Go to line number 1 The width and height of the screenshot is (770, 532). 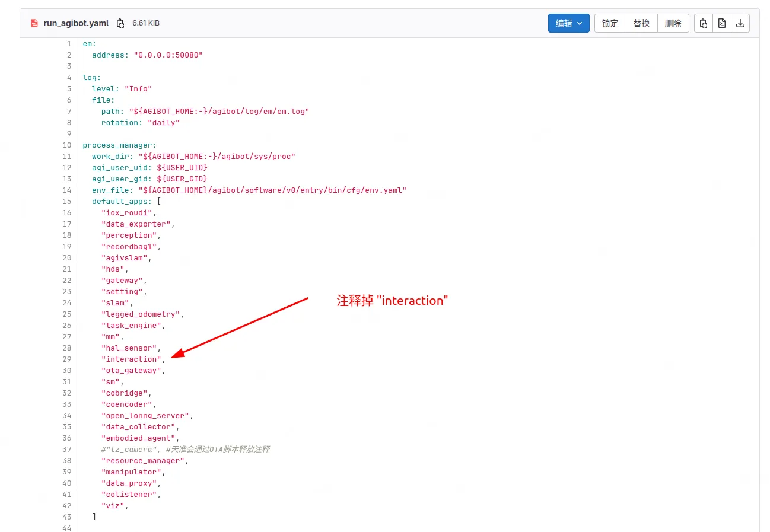69,43
